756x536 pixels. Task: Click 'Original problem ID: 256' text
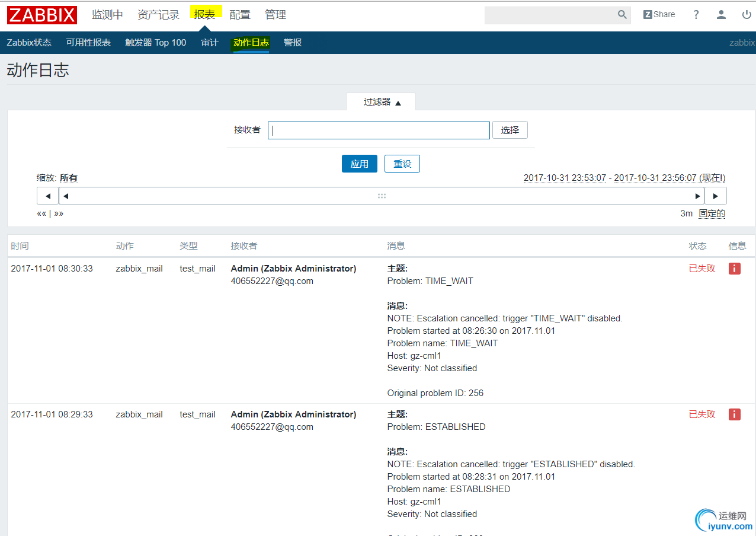point(435,393)
